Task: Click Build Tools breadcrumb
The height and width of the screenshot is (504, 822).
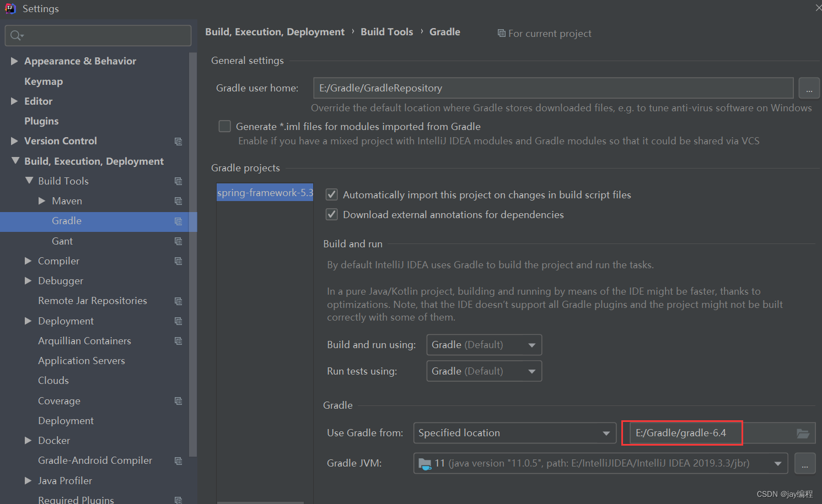Action: pyautogui.click(x=386, y=32)
